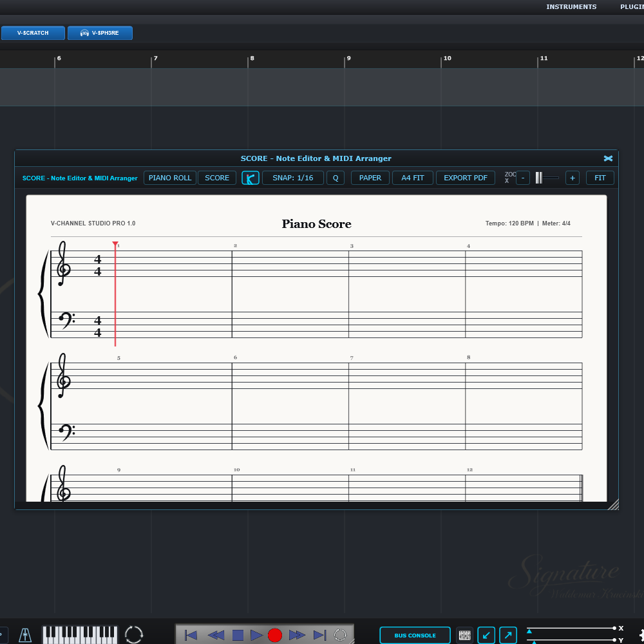This screenshot has width=644, height=644.
Task: Click measure 2 in the treble staff
Action: pos(290,263)
